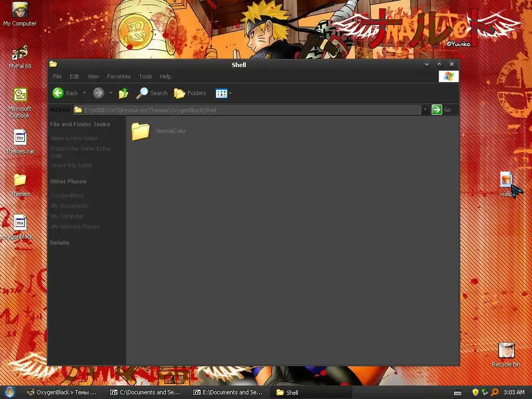The width and height of the screenshot is (532, 399).
Task: Select Themes folder on desktop
Action: (20, 185)
